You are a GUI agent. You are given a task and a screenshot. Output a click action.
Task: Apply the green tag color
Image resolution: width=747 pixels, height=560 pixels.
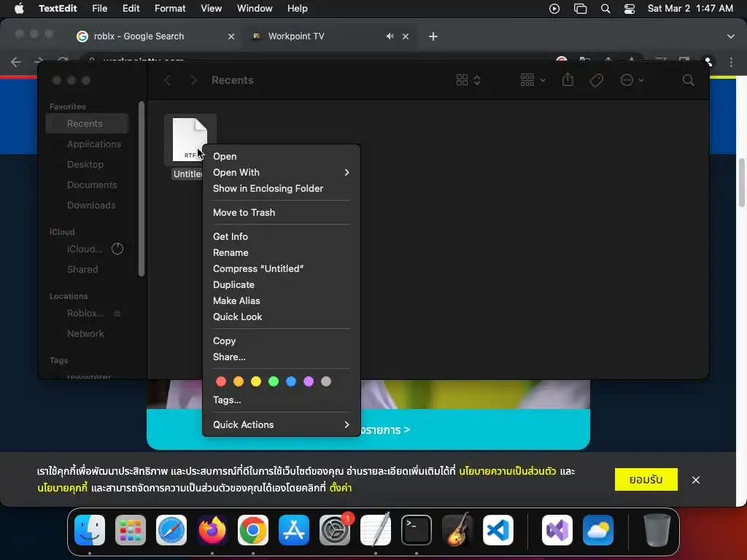[x=274, y=381]
